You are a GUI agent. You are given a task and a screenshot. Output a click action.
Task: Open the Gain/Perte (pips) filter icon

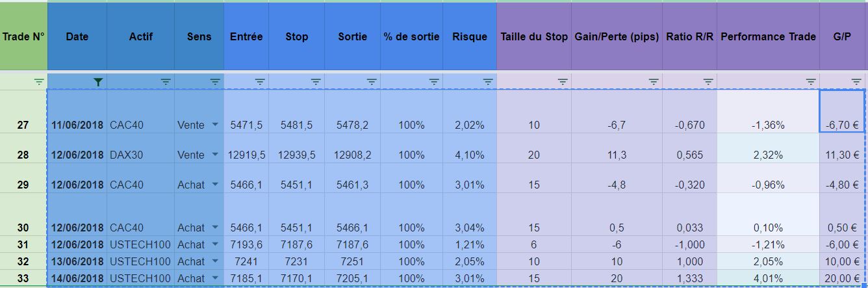654,82
